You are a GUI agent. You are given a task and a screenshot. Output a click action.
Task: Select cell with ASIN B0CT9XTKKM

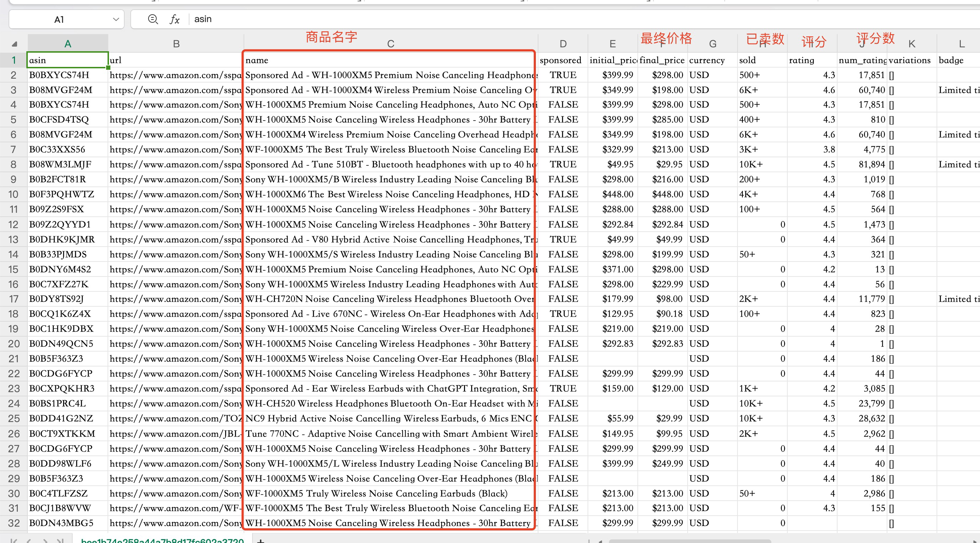click(68, 433)
